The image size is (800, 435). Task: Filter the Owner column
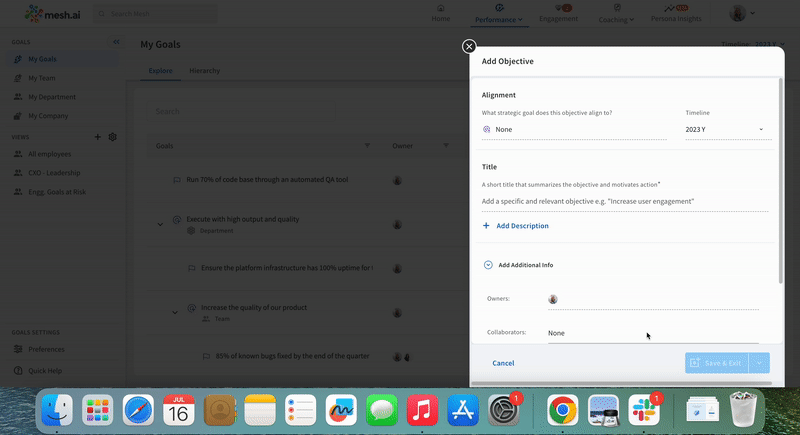tap(446, 146)
